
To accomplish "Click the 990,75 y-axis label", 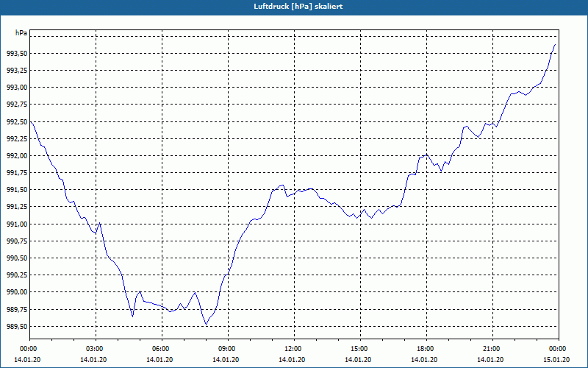I will coord(17,241).
